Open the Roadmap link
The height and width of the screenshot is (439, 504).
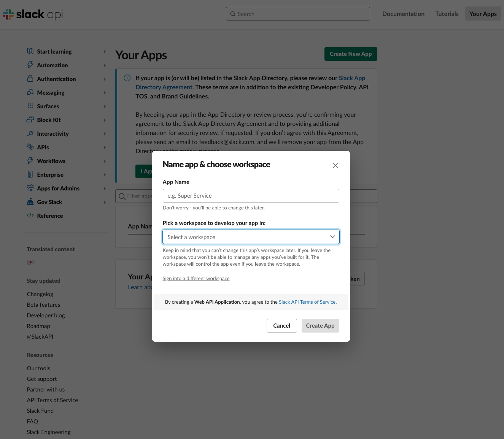[38, 326]
